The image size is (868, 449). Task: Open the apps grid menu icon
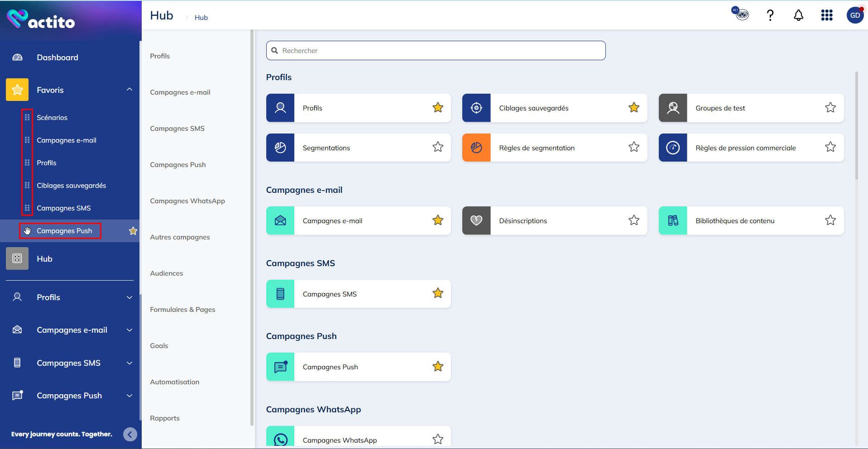(827, 15)
